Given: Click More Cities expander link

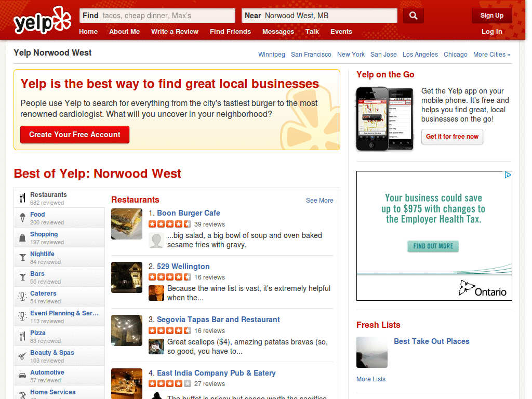Looking at the screenshot, I should tap(491, 54).
